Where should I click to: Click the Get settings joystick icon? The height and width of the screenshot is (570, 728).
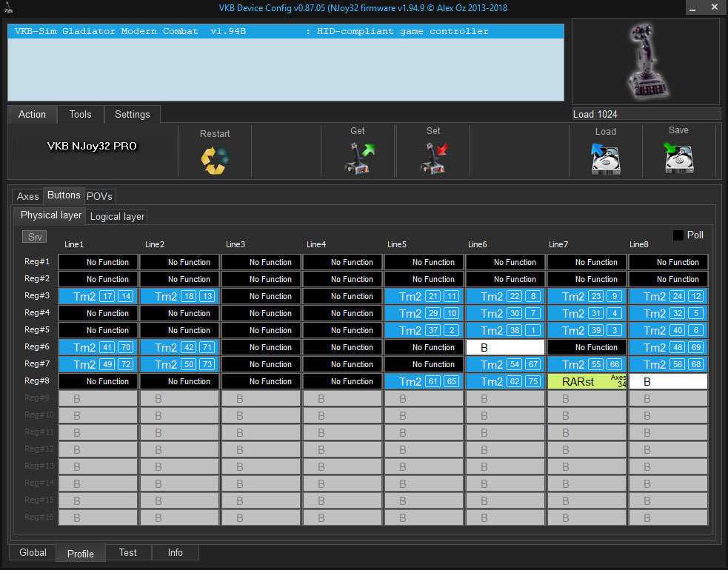coord(359,158)
